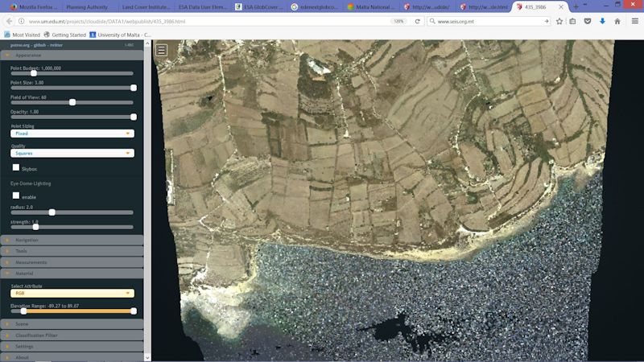Switch to the ESA GlobCover tab
The width and height of the screenshot is (644, 362).
coord(258,6)
